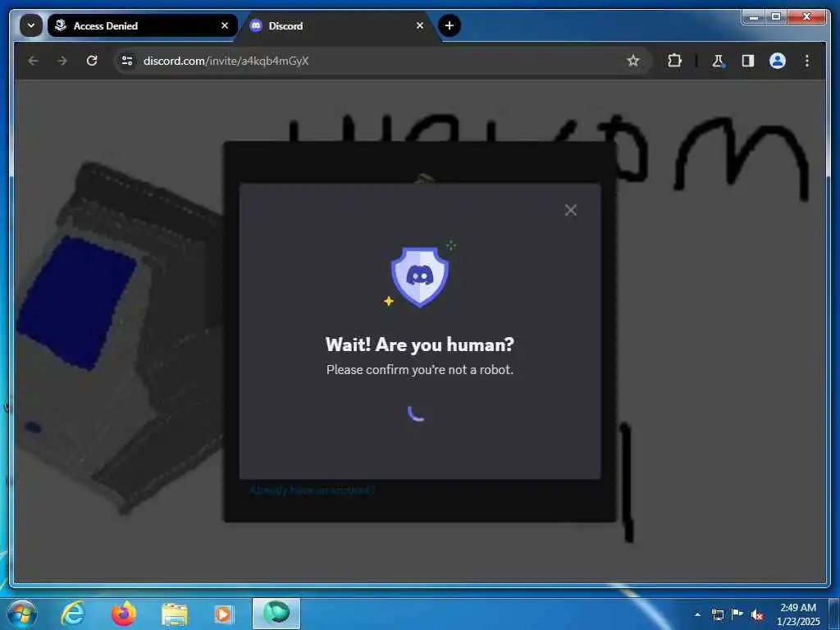Go back to previous page
Viewport: 840px width, 630px height.
point(33,61)
